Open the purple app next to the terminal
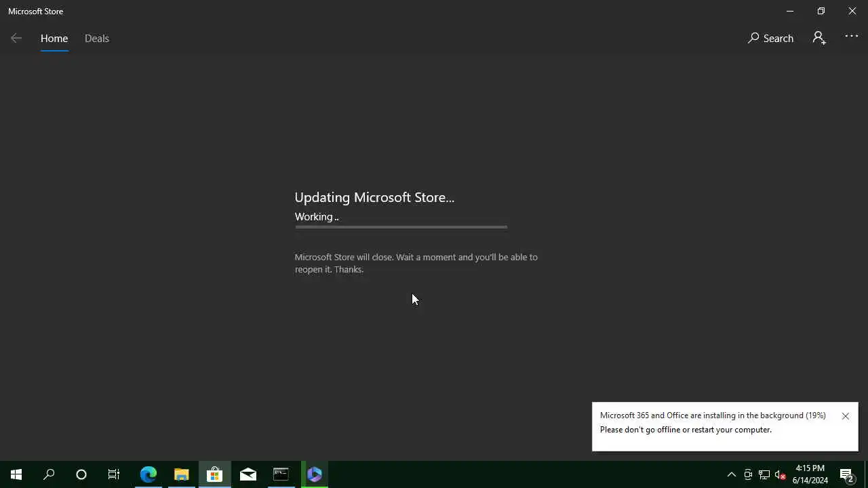Image resolution: width=868 pixels, height=488 pixels. (x=314, y=474)
